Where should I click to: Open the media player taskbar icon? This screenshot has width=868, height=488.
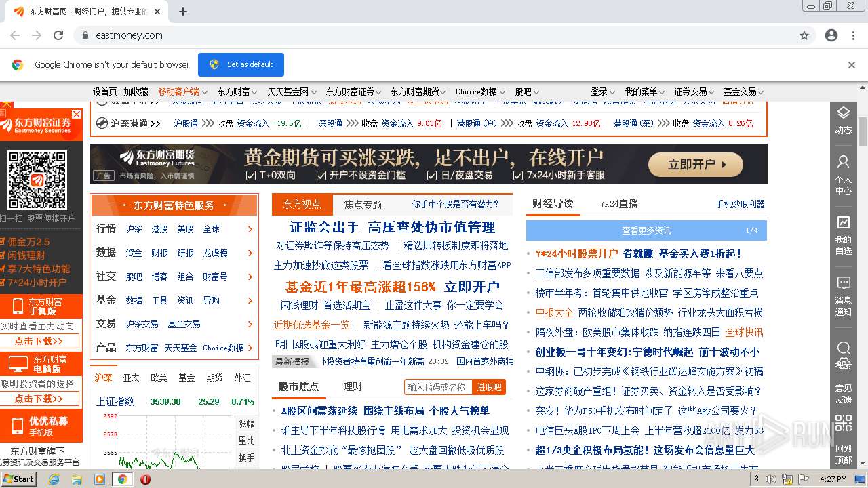click(x=100, y=479)
